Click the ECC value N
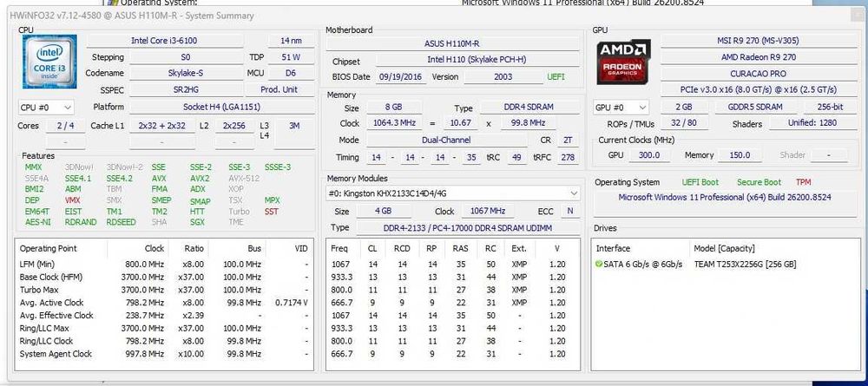Image resolution: width=868 pixels, height=386 pixels. click(569, 212)
